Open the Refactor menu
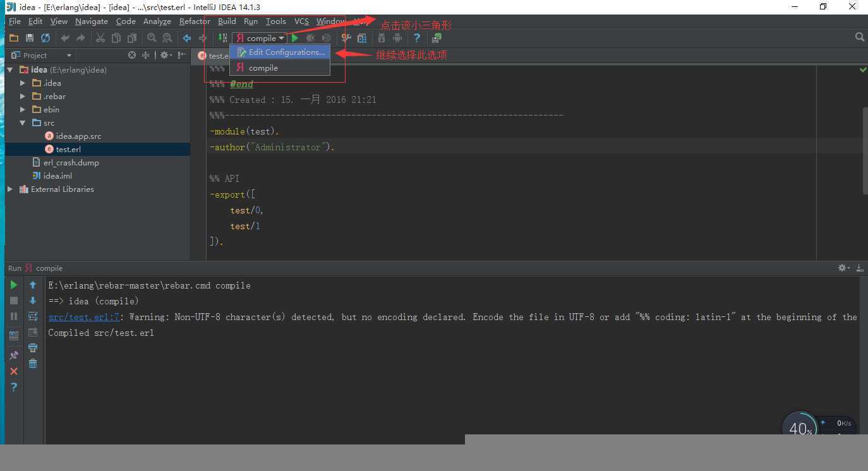This screenshot has height=471, width=868. (195, 21)
